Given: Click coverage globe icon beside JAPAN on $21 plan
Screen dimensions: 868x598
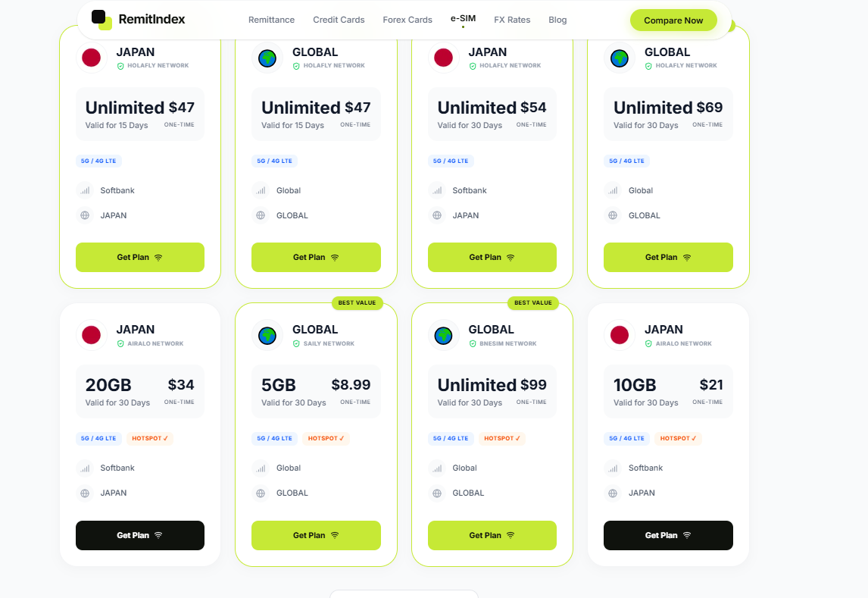Looking at the screenshot, I should [613, 493].
